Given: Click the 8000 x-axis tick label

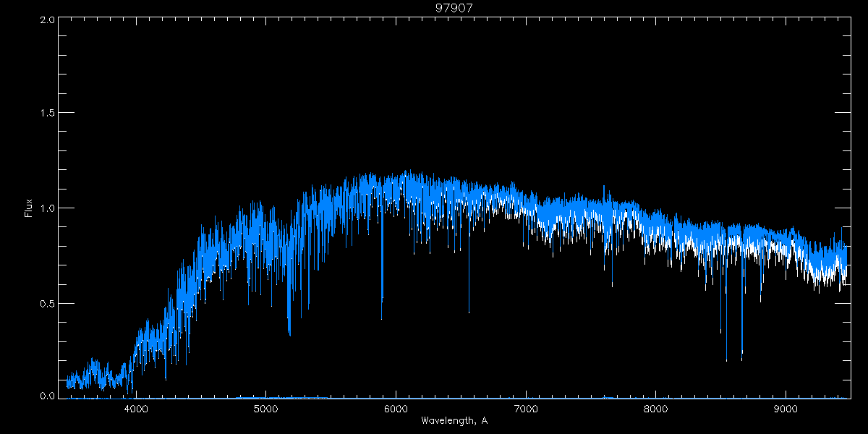Looking at the screenshot, I should pyautogui.click(x=656, y=408).
